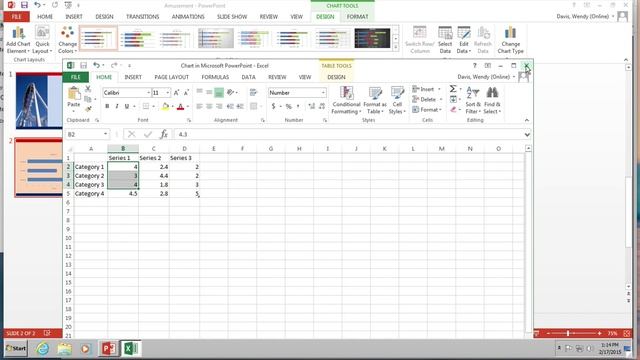The image size is (640, 360).
Task: Open the Number format dropdown
Action: pyautogui.click(x=323, y=93)
